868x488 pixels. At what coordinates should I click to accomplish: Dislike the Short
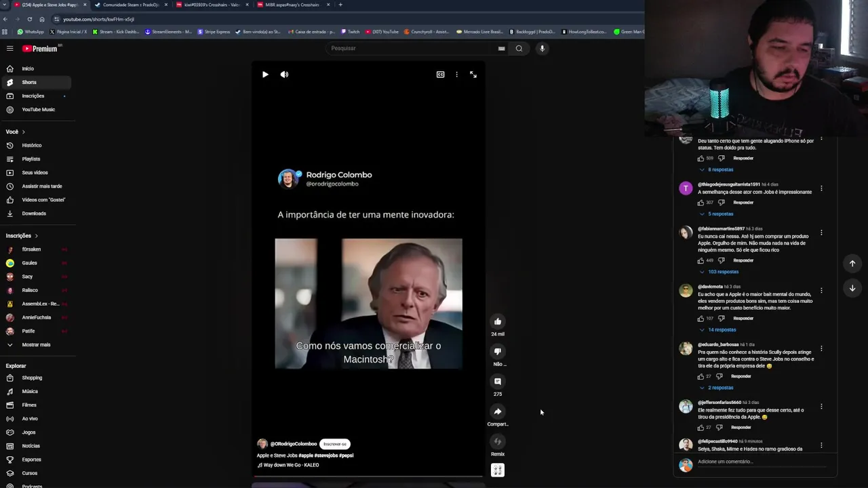[498, 351]
